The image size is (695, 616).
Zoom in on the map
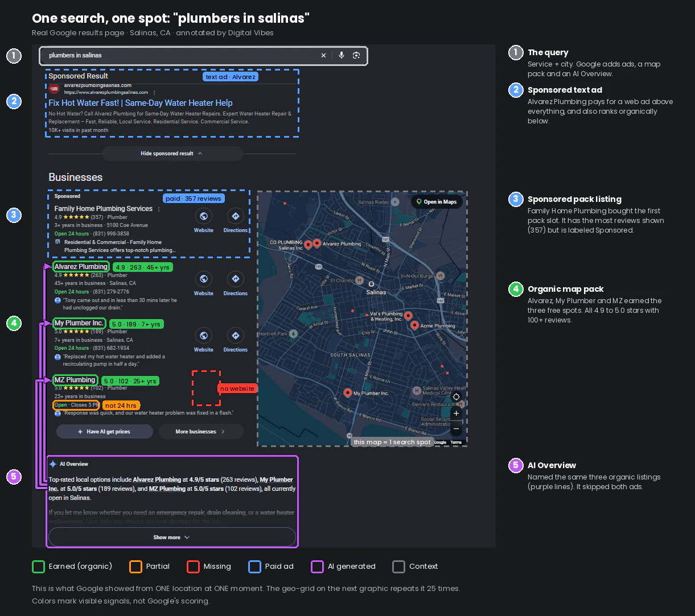coord(456,414)
